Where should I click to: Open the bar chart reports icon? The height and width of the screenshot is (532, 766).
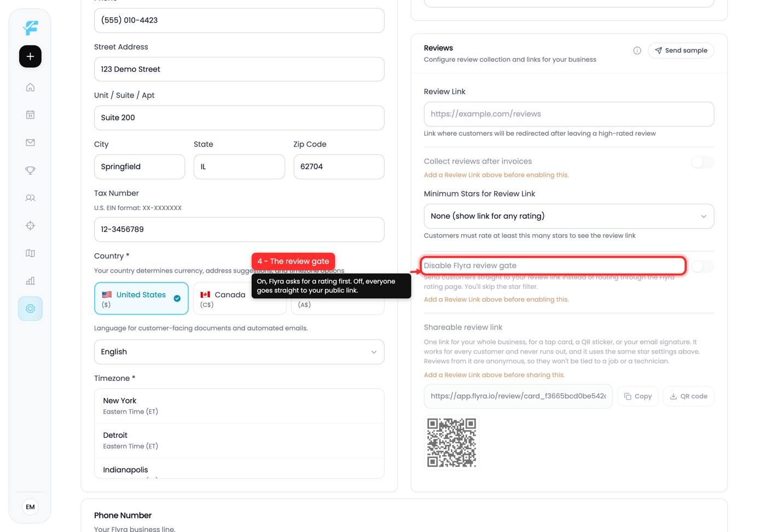click(30, 281)
